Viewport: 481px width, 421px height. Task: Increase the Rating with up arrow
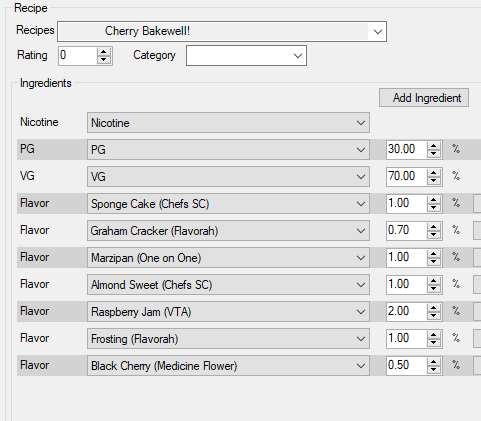tap(104, 52)
